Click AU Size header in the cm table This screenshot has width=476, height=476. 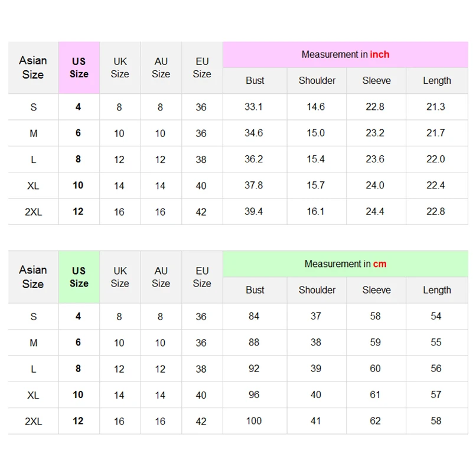161,277
